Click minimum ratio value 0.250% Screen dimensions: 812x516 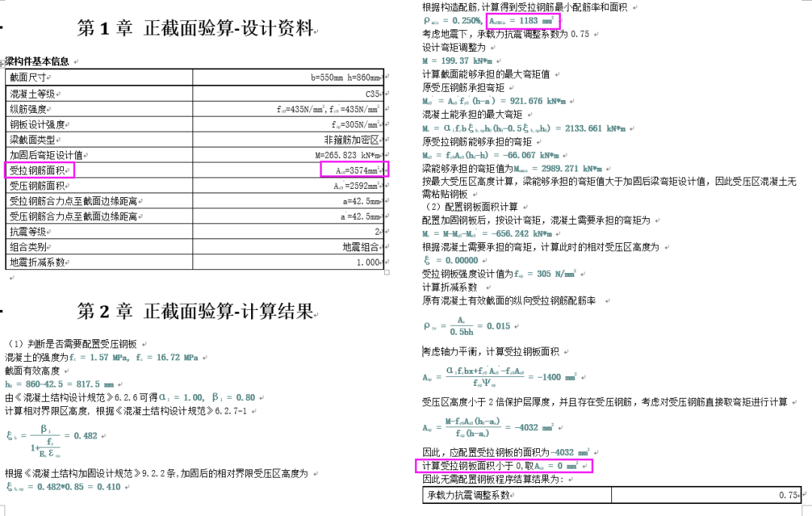[x=453, y=21]
